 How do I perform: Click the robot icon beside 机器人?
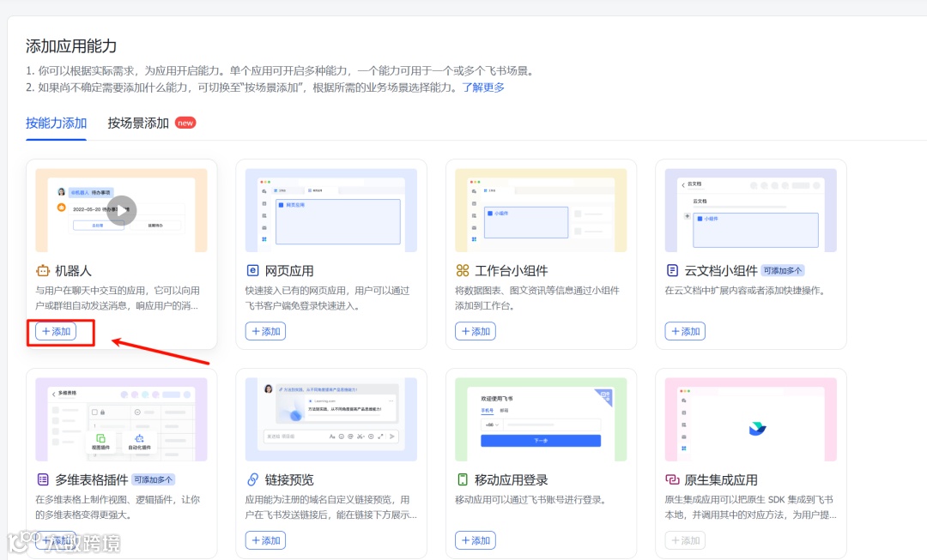pos(43,271)
